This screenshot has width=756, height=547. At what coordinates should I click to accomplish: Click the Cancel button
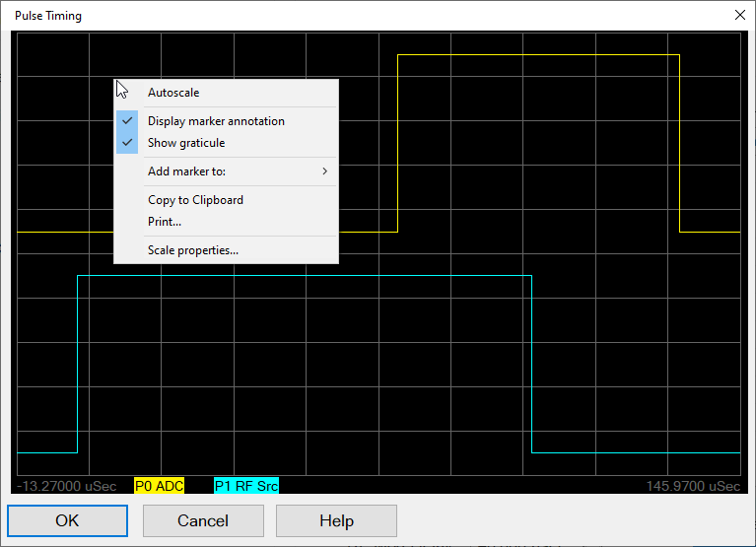[203, 520]
